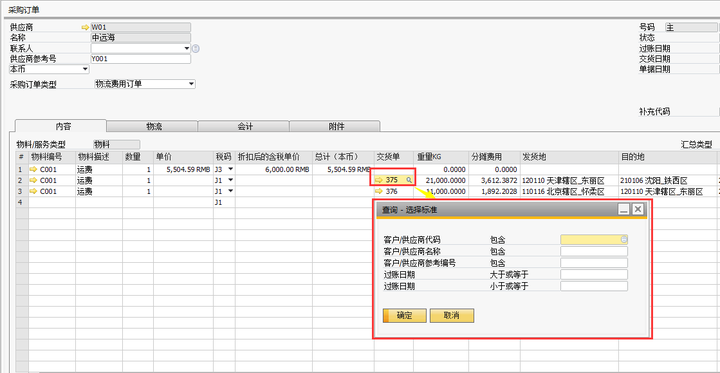Switch to the 会计 tab
The height and width of the screenshot is (373, 720).
244,126
